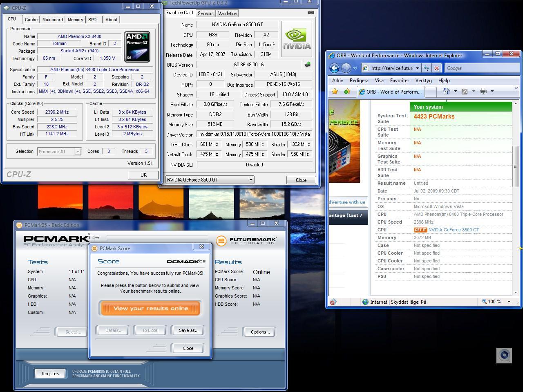Click the IE Home icon
Viewport: 534px width, 392px height.
point(447,91)
